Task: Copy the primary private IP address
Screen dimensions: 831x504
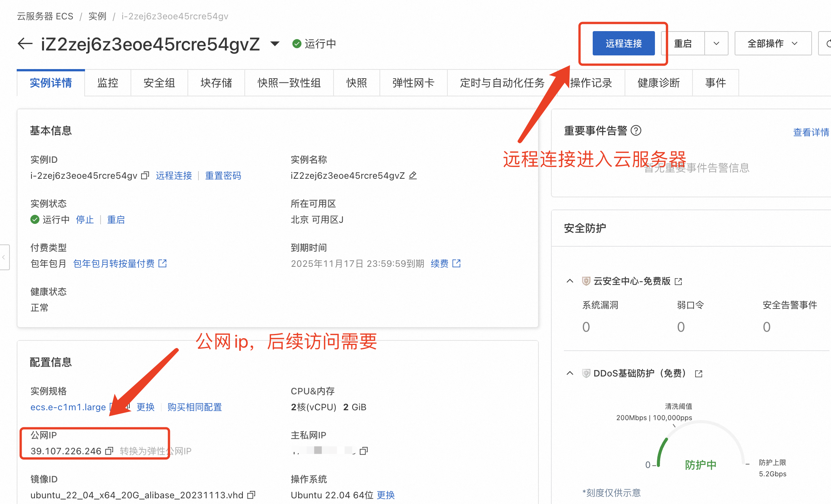Action: 364,451
